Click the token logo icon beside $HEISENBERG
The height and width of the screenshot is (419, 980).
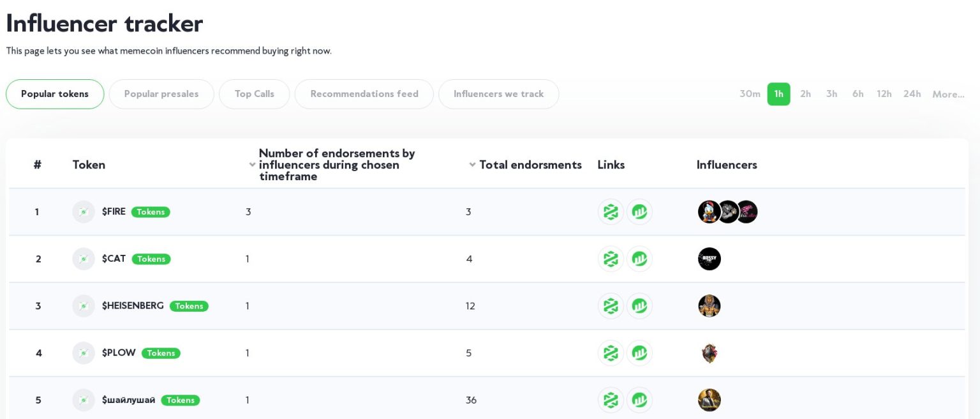tap(84, 306)
